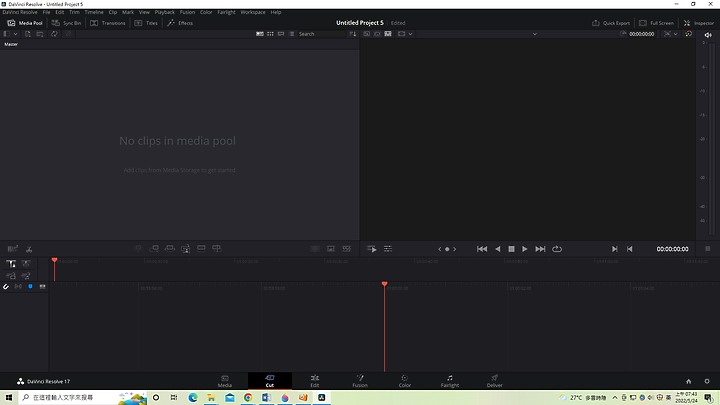Switch viewer to timeline mode

pos(388,34)
